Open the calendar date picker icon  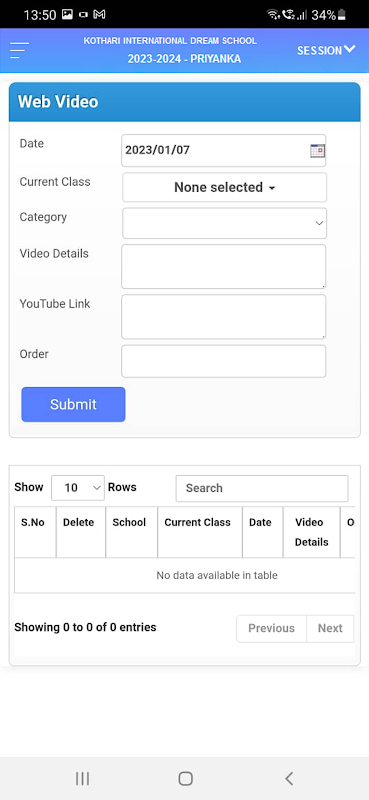[317, 151]
